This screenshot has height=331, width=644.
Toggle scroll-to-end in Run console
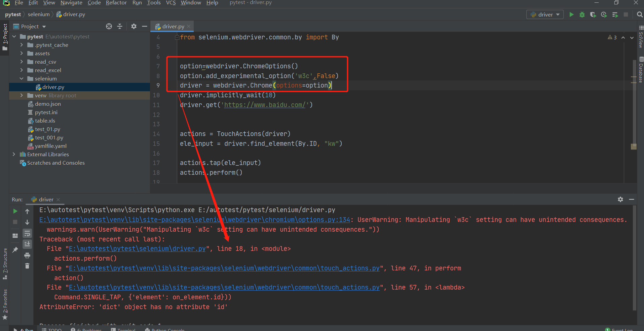pyautogui.click(x=27, y=244)
